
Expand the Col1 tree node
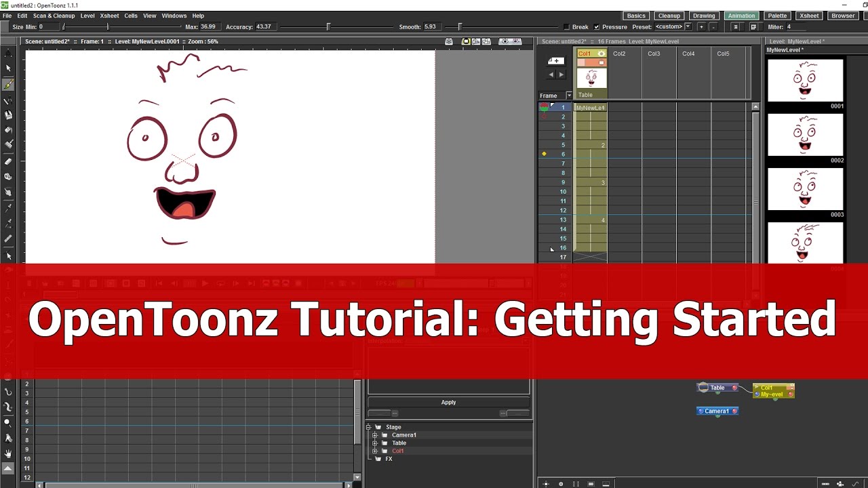click(375, 451)
